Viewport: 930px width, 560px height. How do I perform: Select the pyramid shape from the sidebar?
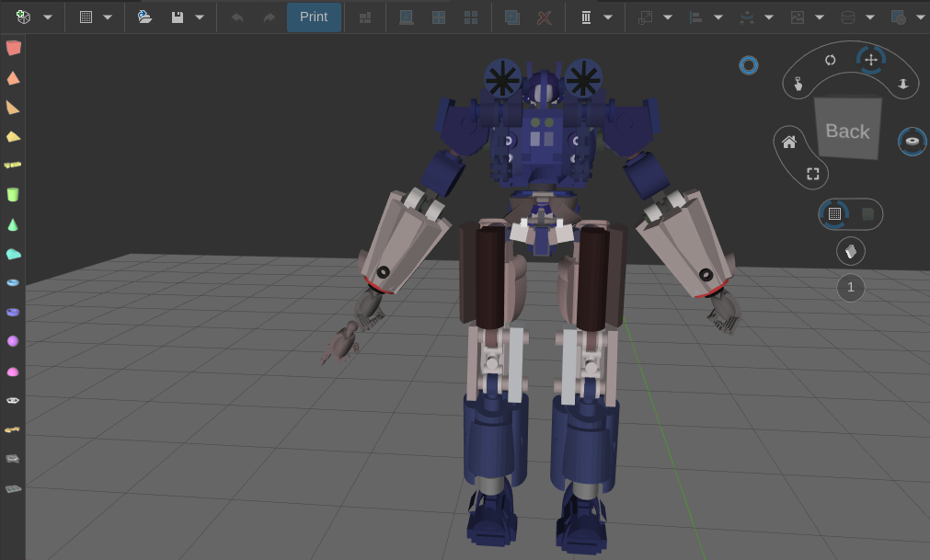[x=13, y=77]
